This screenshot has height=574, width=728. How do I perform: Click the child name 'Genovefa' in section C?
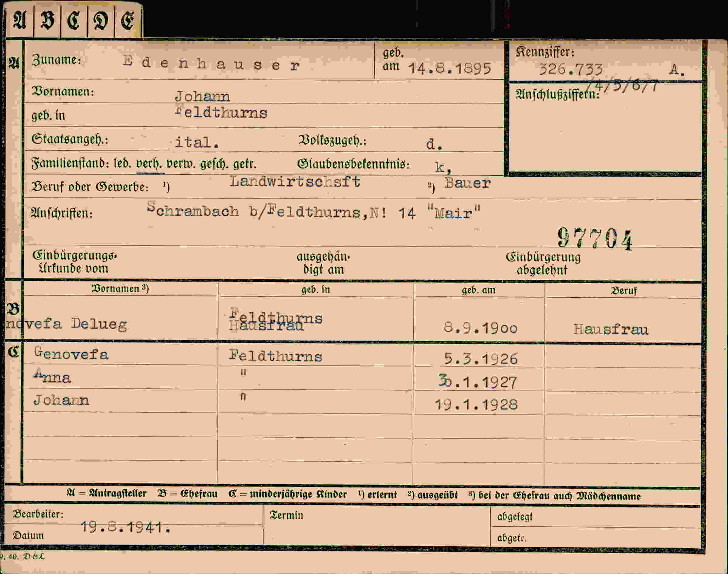pos(71,354)
